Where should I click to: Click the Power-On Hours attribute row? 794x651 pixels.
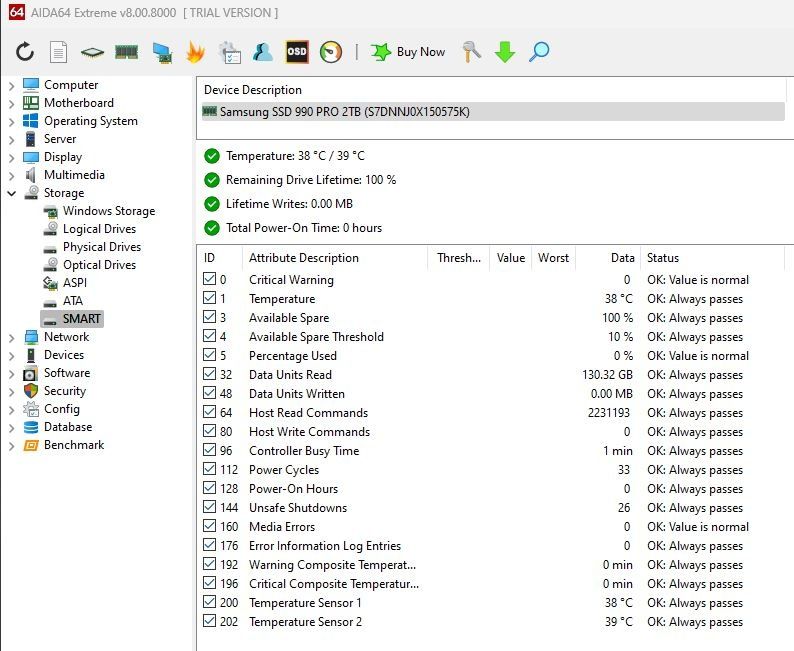click(x=491, y=489)
